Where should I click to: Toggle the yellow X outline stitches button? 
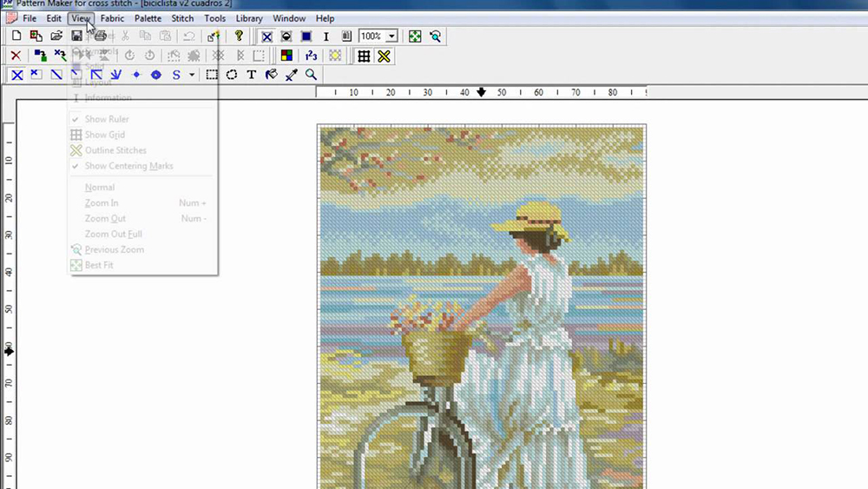[x=384, y=56]
